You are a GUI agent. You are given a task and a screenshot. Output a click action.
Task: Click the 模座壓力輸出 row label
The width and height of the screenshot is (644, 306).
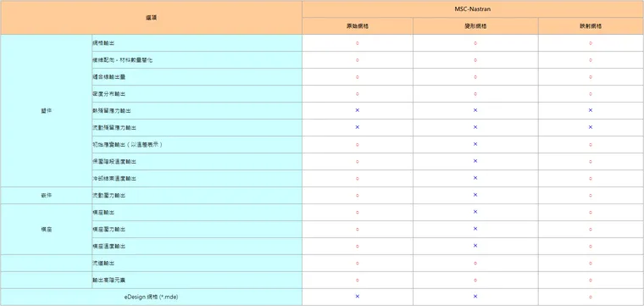108,230
